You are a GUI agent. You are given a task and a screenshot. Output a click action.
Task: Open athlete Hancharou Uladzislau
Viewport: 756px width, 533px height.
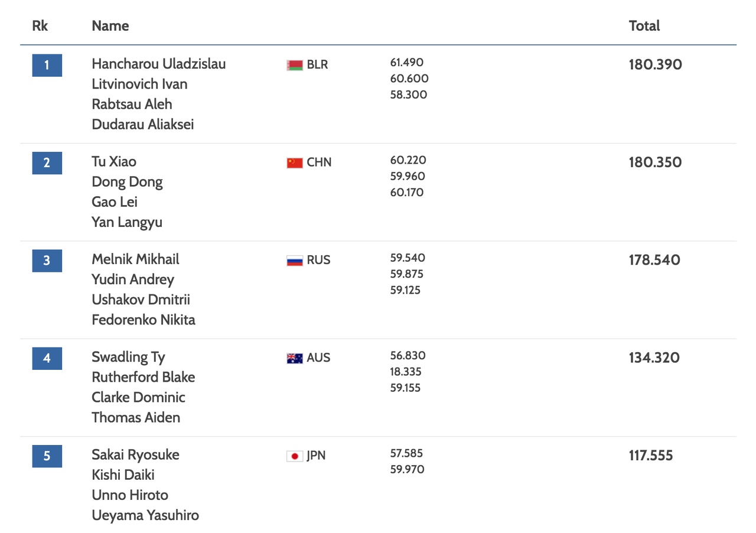159,64
